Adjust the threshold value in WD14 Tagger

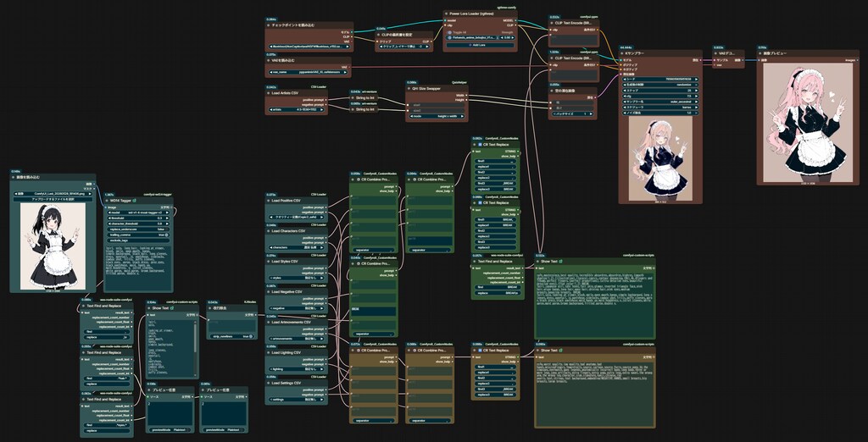138,218
